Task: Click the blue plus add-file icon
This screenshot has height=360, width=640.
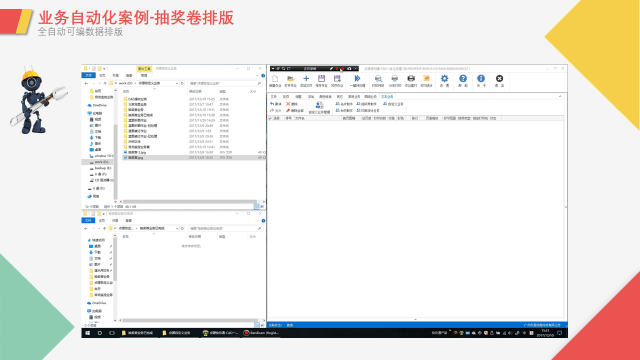Action: click(306, 79)
